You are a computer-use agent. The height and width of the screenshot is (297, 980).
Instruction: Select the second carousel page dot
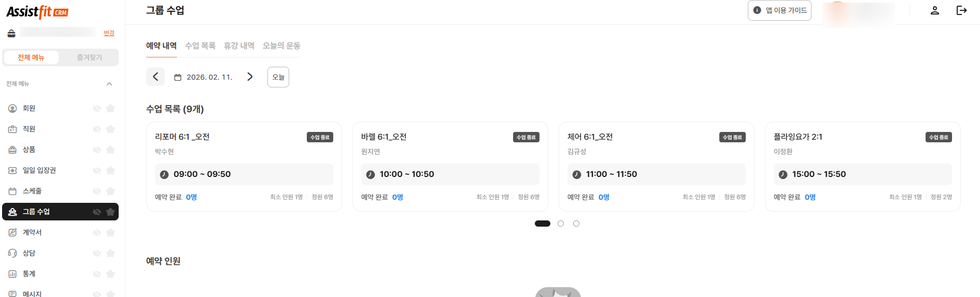coord(561,224)
